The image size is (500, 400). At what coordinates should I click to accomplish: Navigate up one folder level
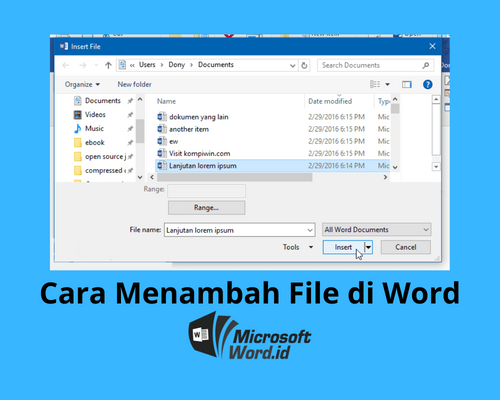coord(108,65)
